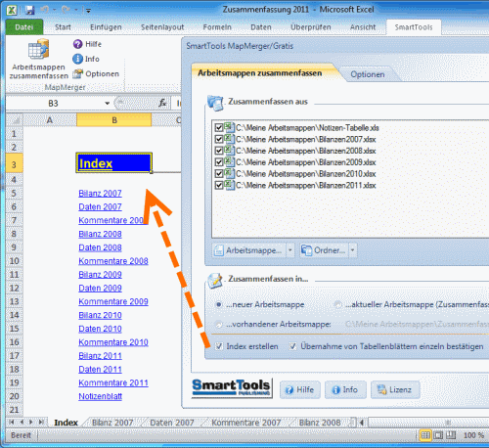Open the Kommentare 2007 sheet tab
This screenshot has height=448, width=489.
[x=246, y=423]
